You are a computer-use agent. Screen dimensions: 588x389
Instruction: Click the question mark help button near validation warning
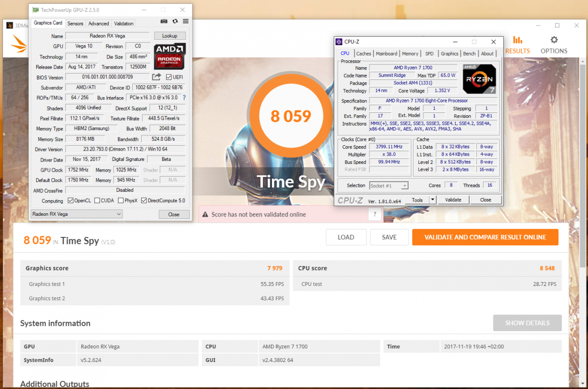(x=375, y=214)
